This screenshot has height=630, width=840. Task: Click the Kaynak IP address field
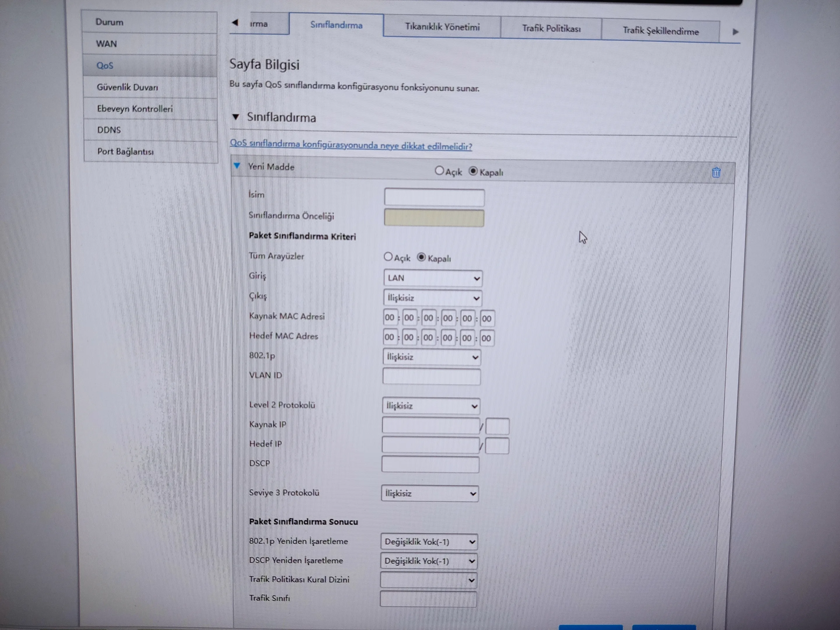tap(430, 425)
